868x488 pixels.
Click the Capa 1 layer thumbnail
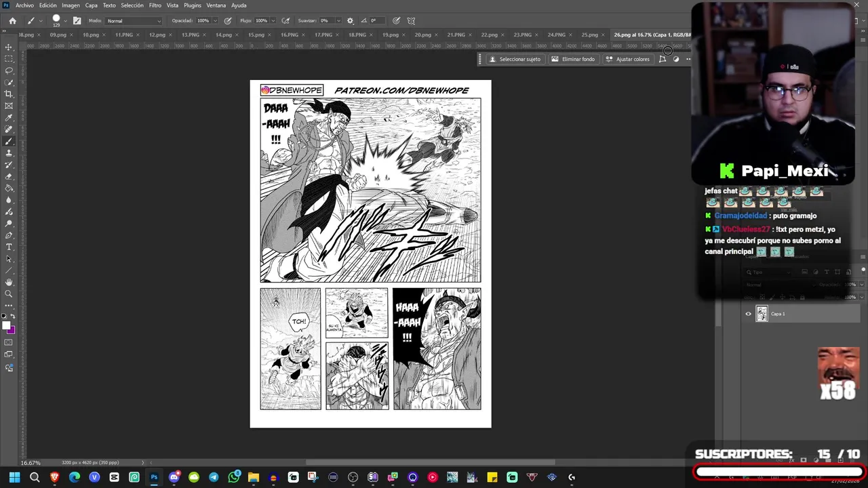point(762,314)
